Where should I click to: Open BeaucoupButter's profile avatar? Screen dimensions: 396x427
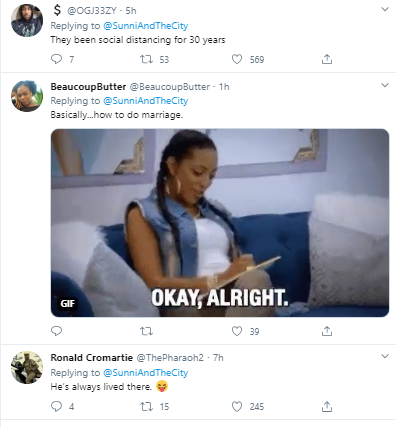pyautogui.click(x=27, y=96)
